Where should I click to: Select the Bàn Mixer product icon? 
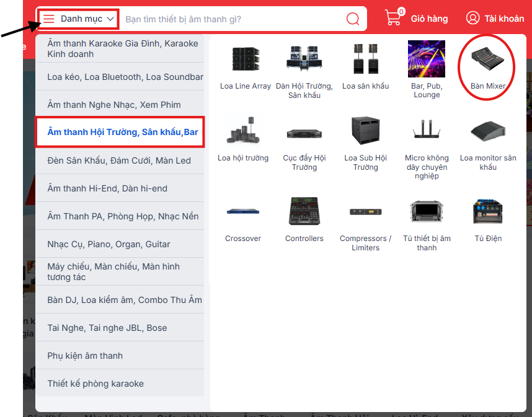coord(487,60)
